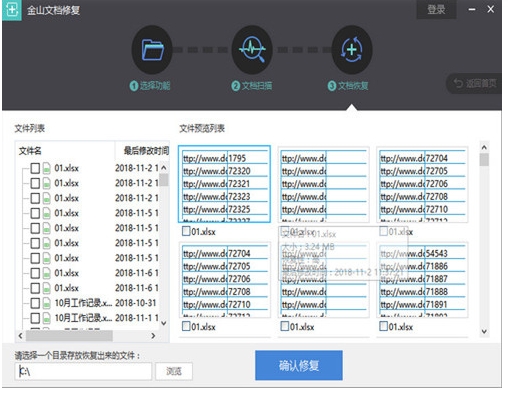Click the file list scrollbar up arrow
The width and height of the screenshot is (508, 393).
[164, 167]
